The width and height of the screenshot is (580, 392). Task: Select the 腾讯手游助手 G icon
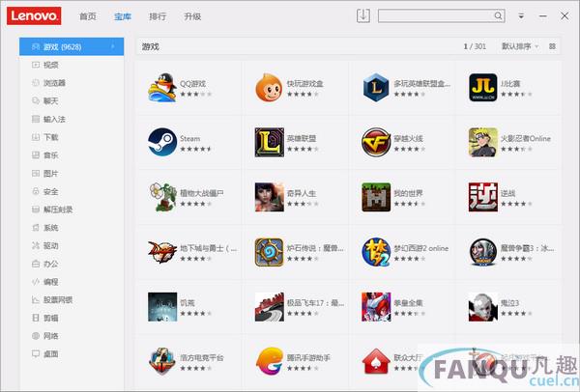tap(269, 361)
